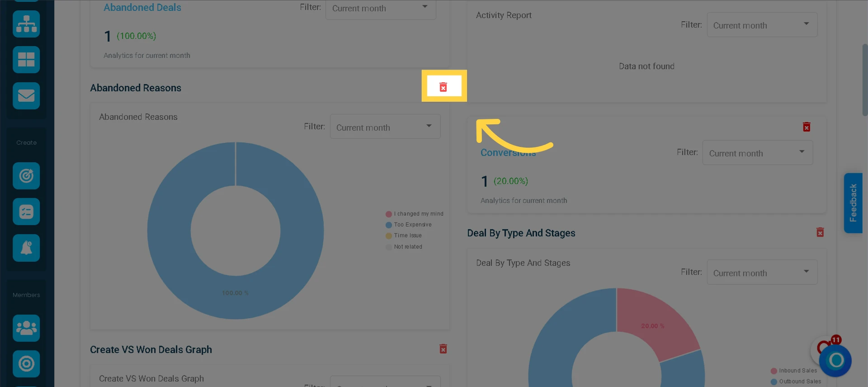Click the target goal icon under Create

[x=26, y=176]
